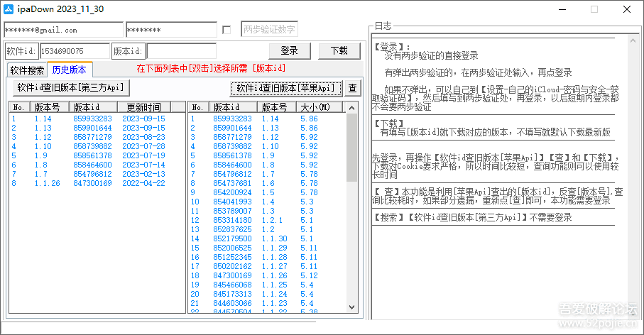Click the right list's scroll down arrow
This screenshot has height=335, width=644.
pos(351,307)
